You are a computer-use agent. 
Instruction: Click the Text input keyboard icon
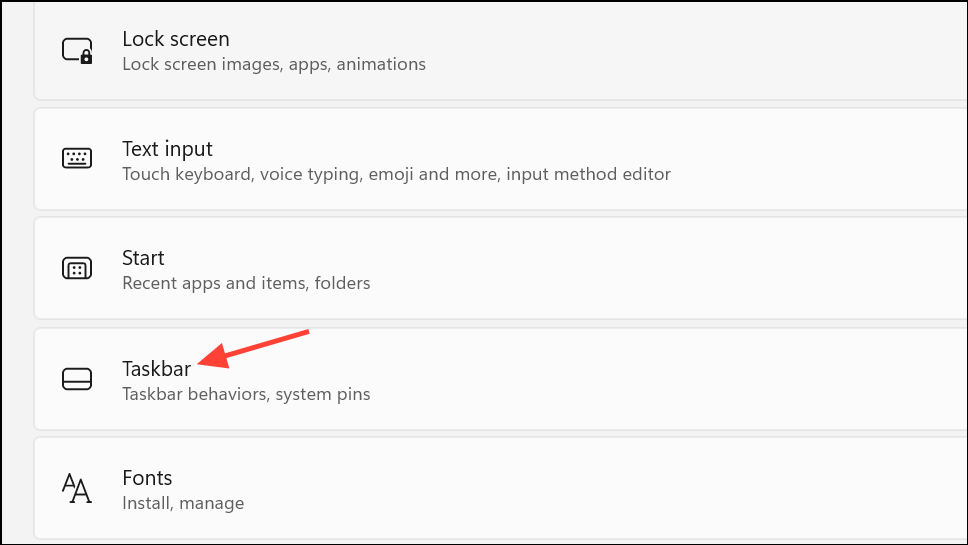tap(77, 158)
